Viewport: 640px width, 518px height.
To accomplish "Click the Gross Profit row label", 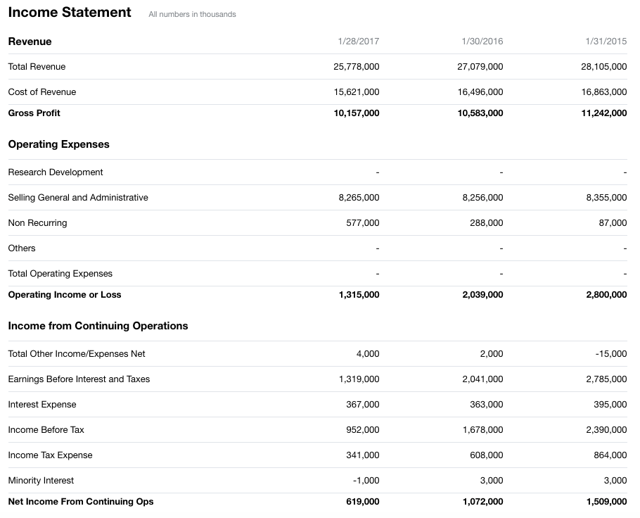I will pos(34,113).
